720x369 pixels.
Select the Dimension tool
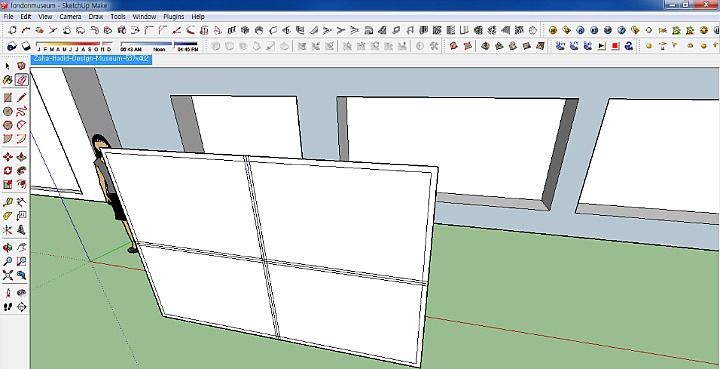click(22, 202)
